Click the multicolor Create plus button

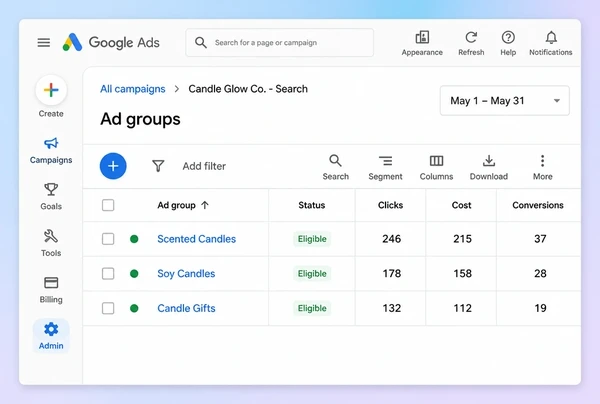(x=51, y=90)
